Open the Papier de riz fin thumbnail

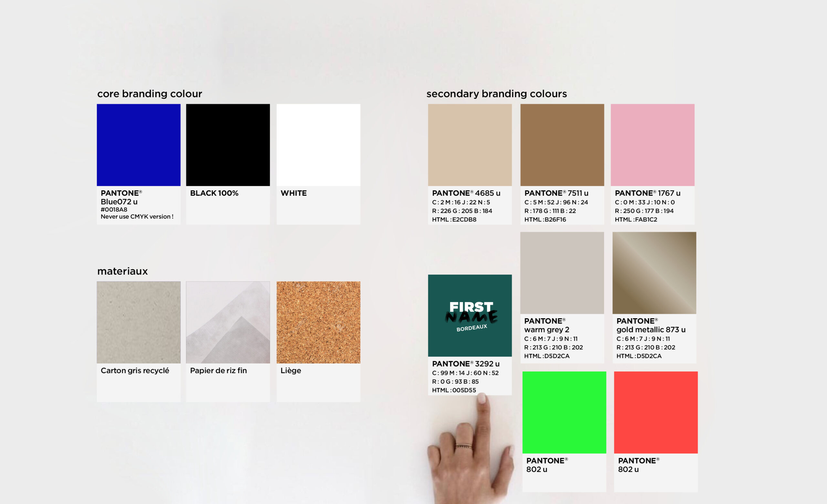228,322
